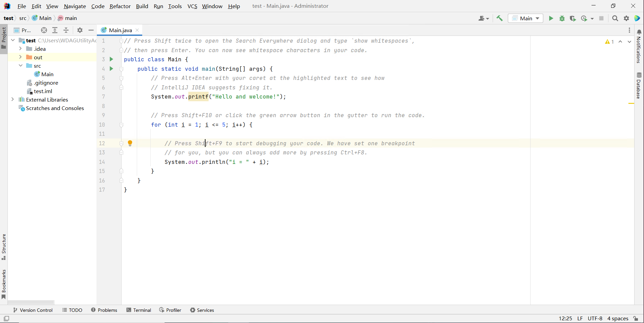The image size is (644, 323).
Task: Open Version Control tool window
Action: (33, 310)
